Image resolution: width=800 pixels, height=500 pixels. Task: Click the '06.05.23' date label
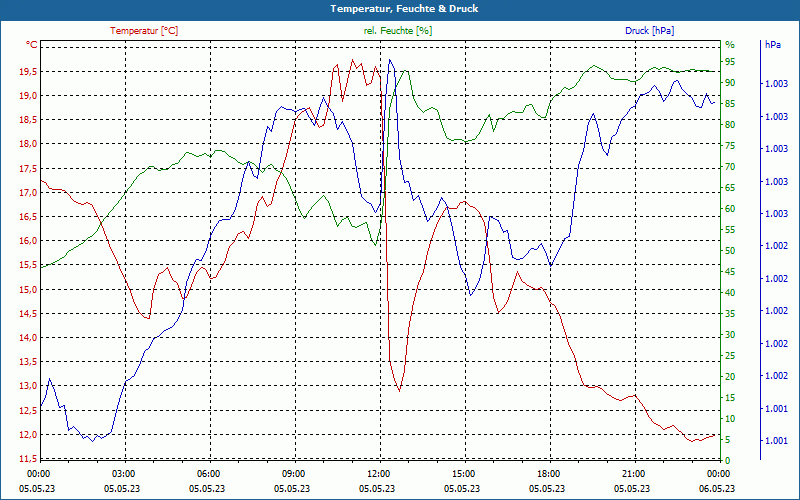click(x=717, y=488)
